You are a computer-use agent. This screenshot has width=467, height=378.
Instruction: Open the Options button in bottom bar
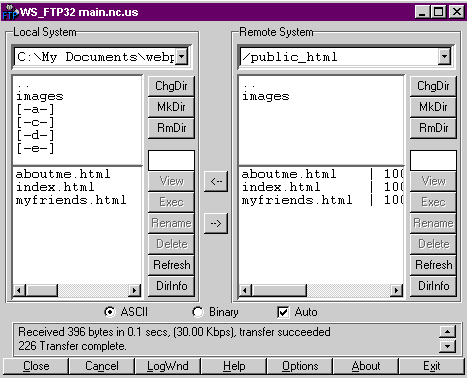[x=300, y=366]
